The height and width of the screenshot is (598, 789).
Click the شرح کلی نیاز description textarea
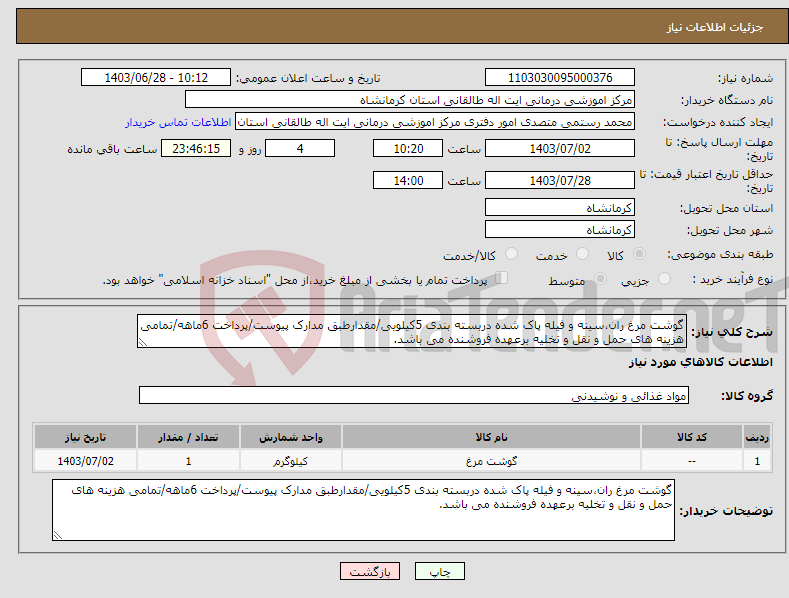coord(412,331)
